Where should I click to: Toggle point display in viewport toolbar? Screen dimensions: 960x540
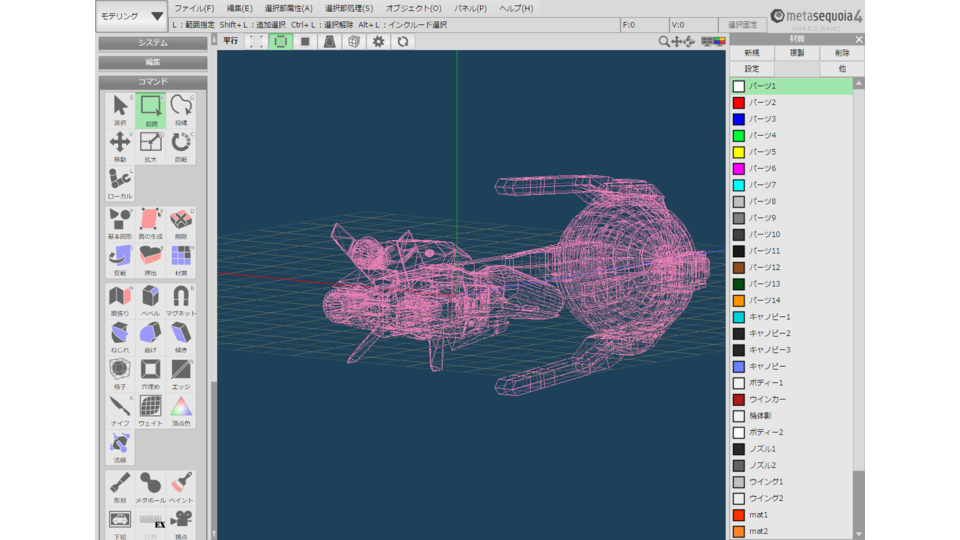point(256,42)
